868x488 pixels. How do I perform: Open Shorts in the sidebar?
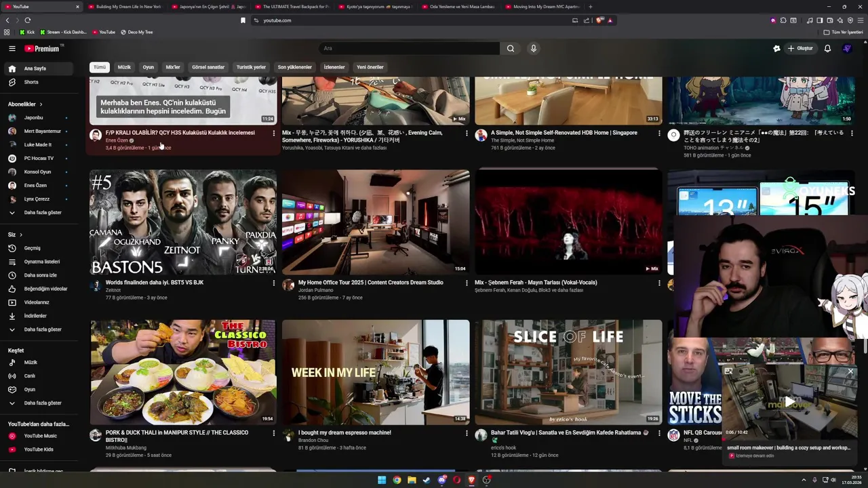pyautogui.click(x=37, y=82)
